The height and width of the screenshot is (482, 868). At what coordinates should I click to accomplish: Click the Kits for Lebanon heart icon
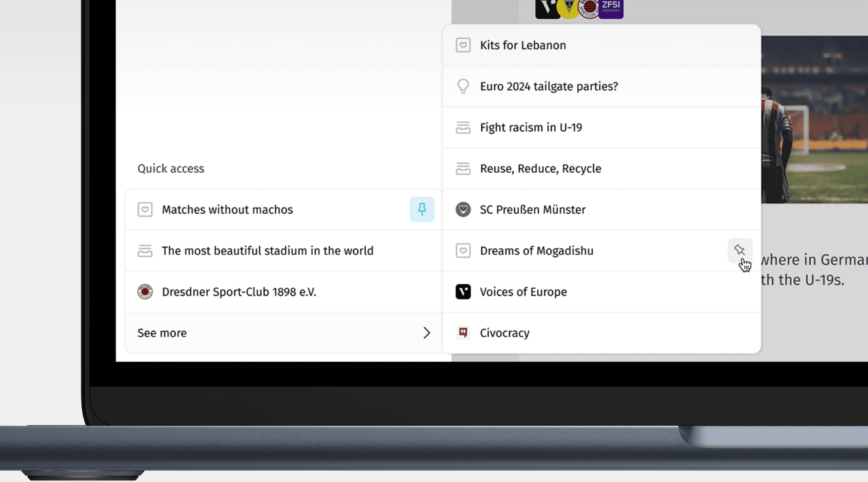pos(463,45)
